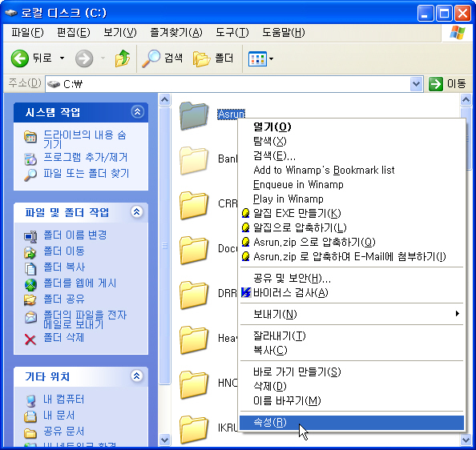This screenshot has width=476, height=450.
Task: Open the 보내기(N) submenu
Action: coord(352,315)
